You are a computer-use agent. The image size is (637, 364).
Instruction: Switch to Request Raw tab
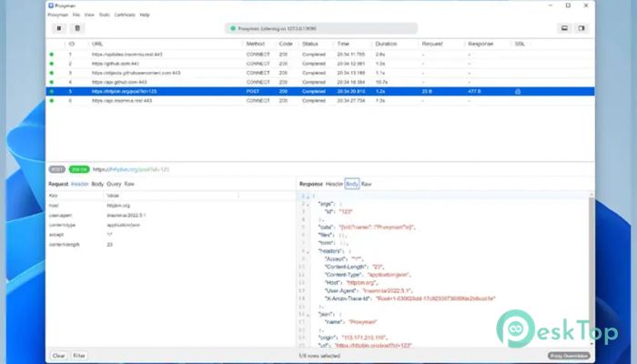point(129,184)
